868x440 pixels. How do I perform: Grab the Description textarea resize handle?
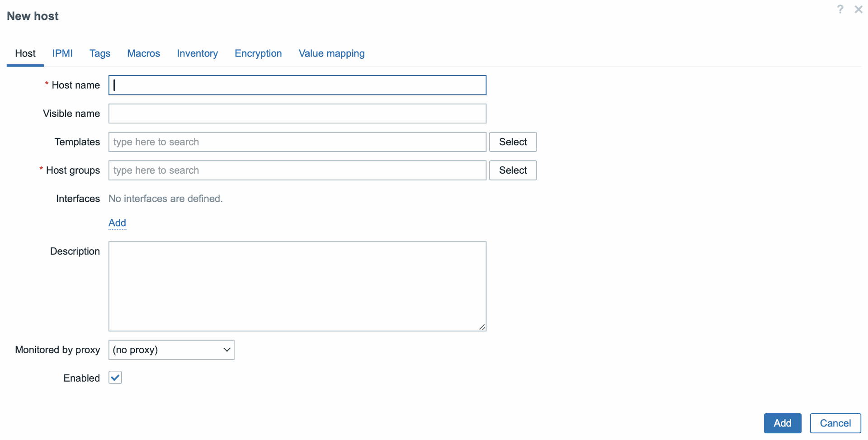point(482,327)
